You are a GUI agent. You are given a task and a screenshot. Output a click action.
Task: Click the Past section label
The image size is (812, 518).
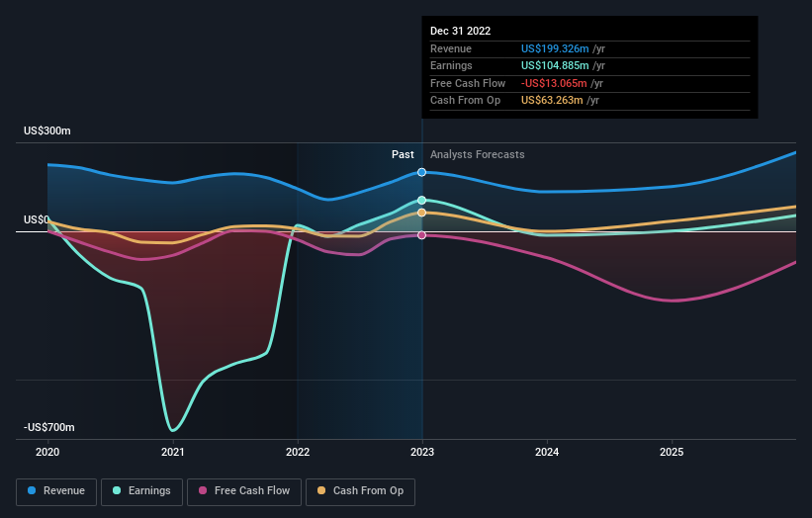click(403, 155)
